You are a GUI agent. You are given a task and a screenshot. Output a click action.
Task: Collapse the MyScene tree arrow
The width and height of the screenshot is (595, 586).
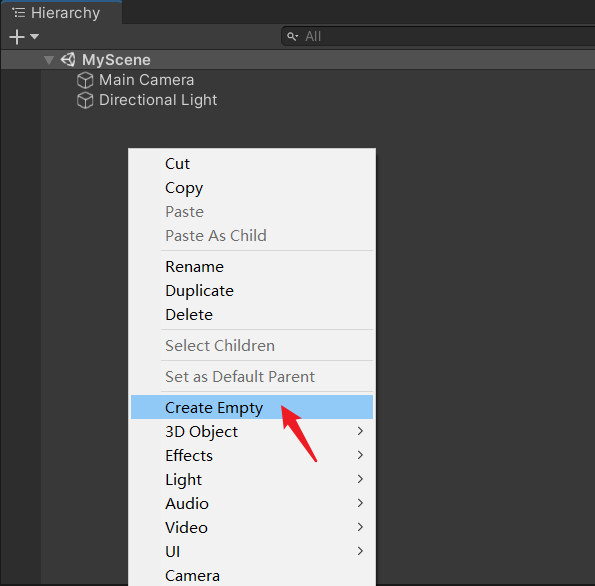pyautogui.click(x=49, y=60)
